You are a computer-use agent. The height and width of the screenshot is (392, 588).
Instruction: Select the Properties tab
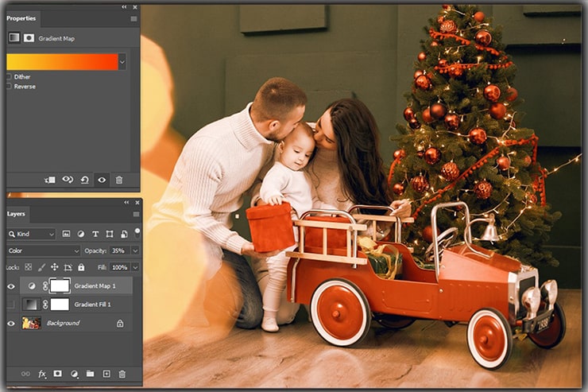[22, 18]
